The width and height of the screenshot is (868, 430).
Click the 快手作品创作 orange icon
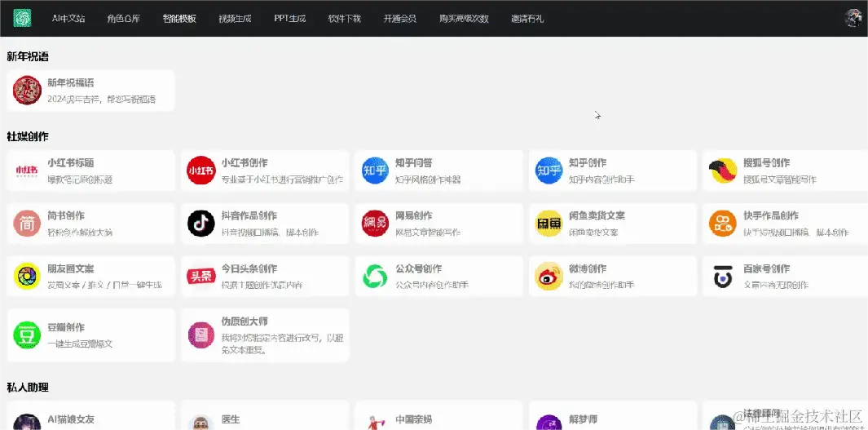point(723,224)
